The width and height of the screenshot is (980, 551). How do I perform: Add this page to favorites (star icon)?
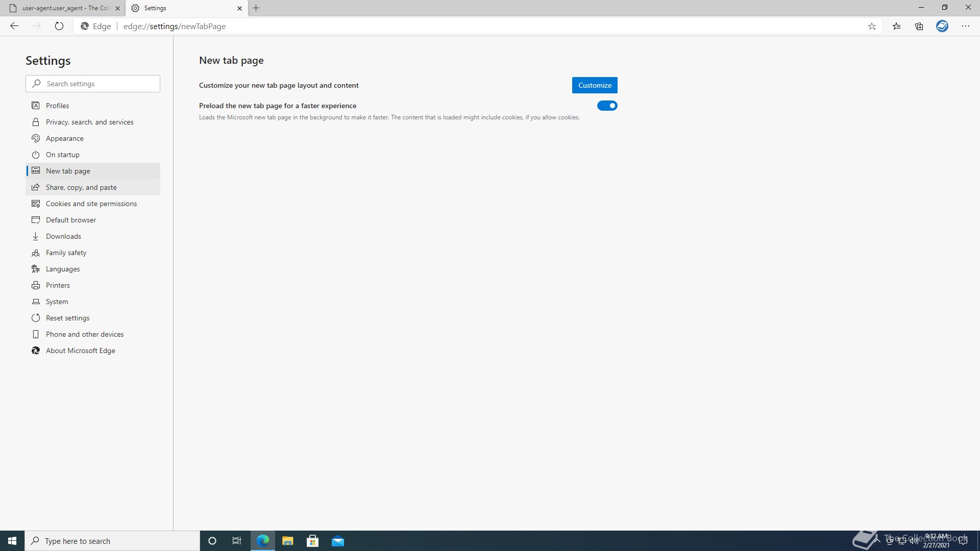(x=872, y=27)
